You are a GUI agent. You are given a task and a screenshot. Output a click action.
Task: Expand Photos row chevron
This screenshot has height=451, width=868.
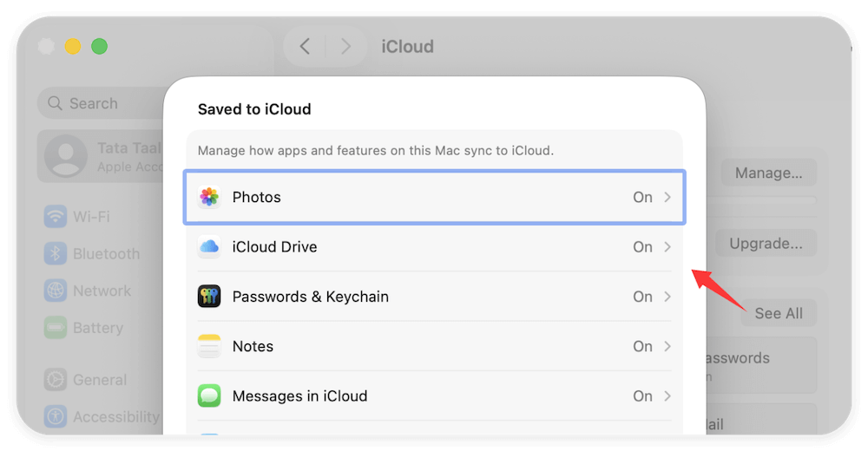(667, 197)
